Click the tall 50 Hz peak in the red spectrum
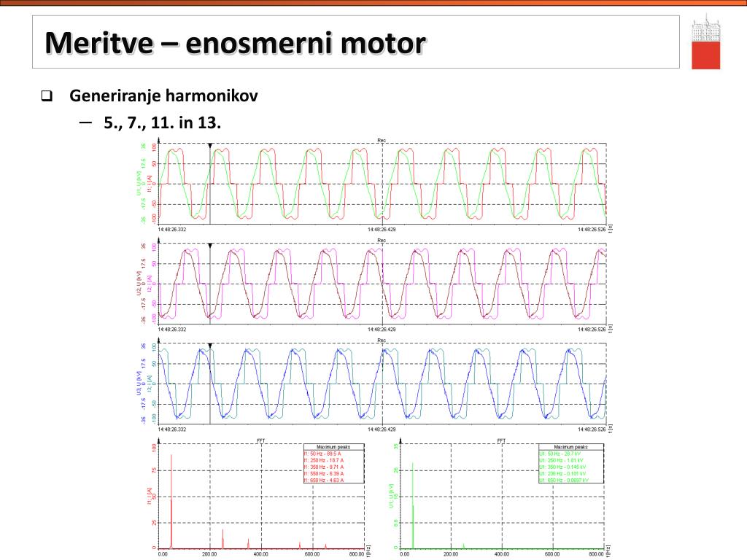Screen dimensions: 747x560 point(171,500)
